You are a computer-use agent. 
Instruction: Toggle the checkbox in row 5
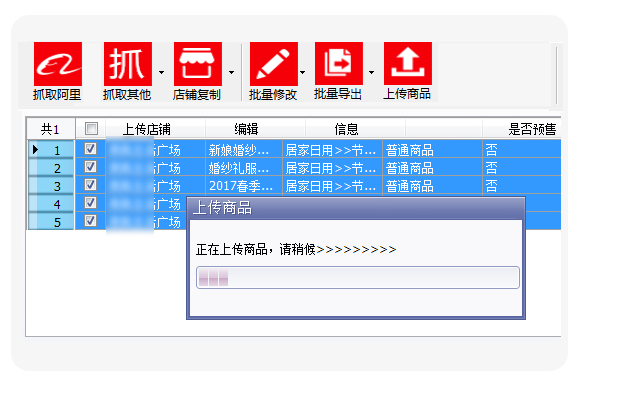pos(90,220)
